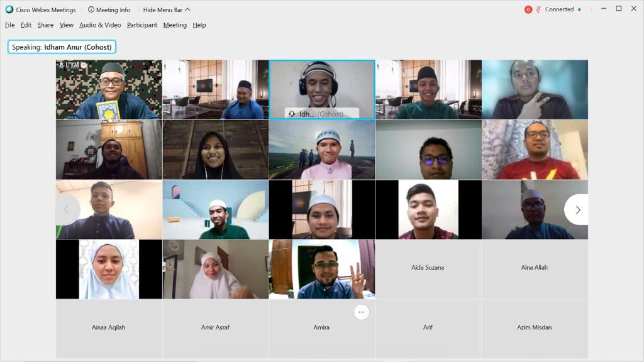Open the File menu
The image size is (644, 362).
(9, 25)
